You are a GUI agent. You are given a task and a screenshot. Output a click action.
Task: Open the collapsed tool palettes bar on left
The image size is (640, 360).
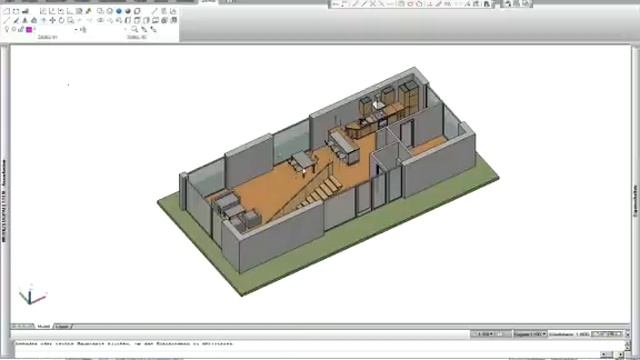click(x=4, y=200)
